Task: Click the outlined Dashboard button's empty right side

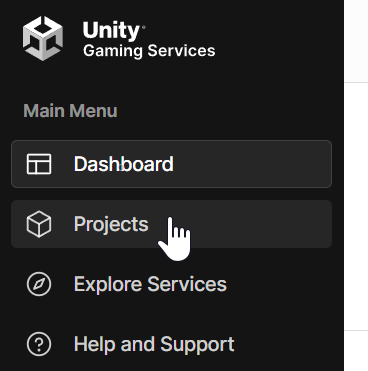Action: (x=253, y=164)
